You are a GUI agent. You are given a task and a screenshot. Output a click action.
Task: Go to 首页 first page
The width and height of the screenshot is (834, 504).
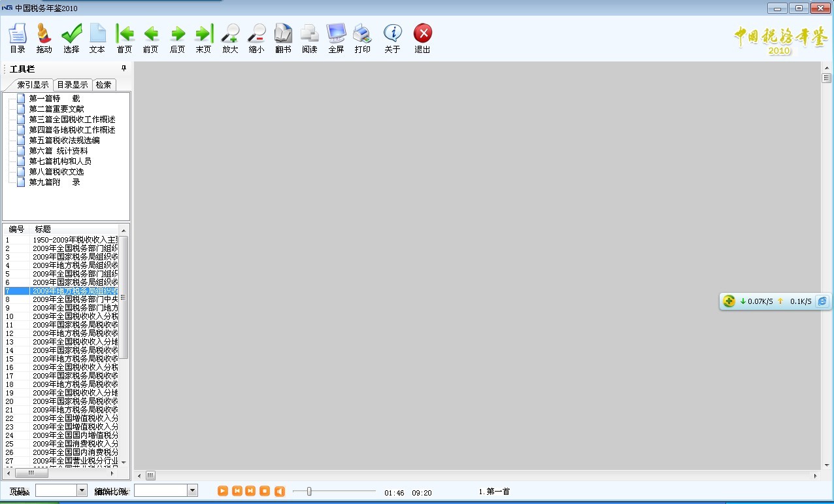coord(124,39)
